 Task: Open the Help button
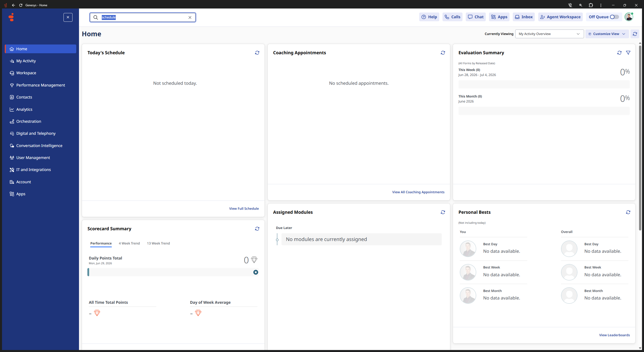tap(429, 17)
